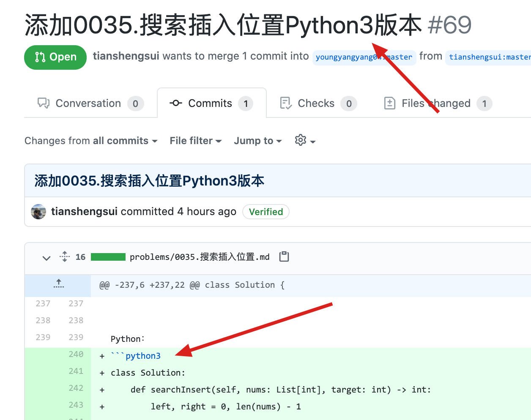531x420 pixels.
Task: Click tianshengsui's avatar thumbnail
Action: point(38,212)
